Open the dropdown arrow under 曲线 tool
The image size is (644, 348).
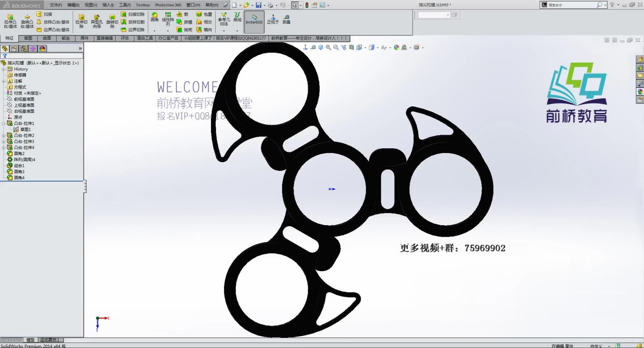[x=237, y=31]
